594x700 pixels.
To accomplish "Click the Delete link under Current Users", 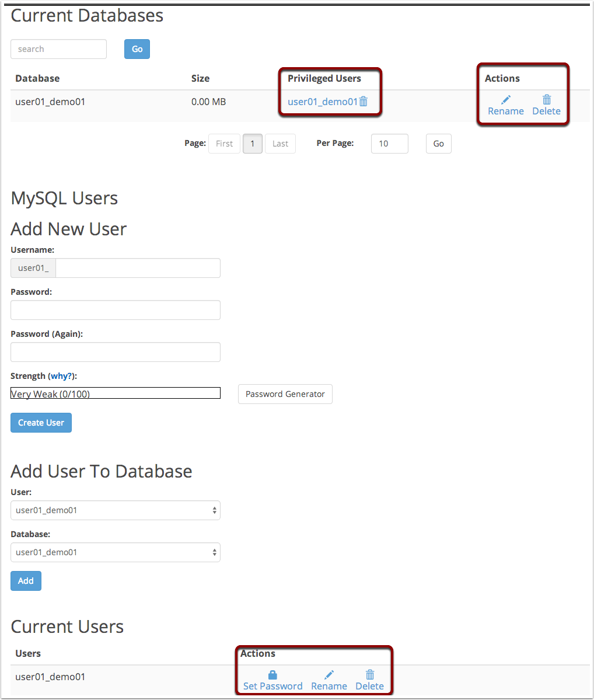I will tap(370, 686).
